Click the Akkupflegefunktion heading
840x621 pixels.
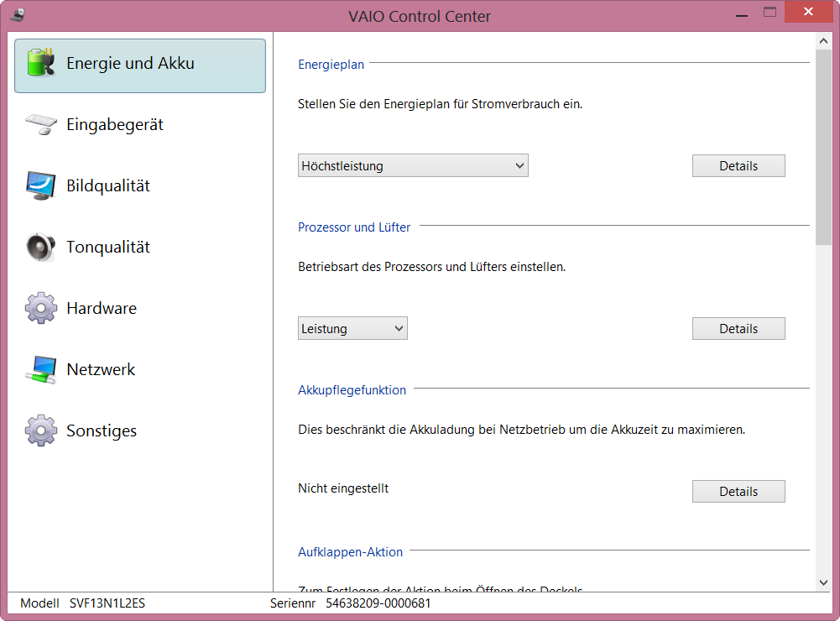click(x=352, y=390)
